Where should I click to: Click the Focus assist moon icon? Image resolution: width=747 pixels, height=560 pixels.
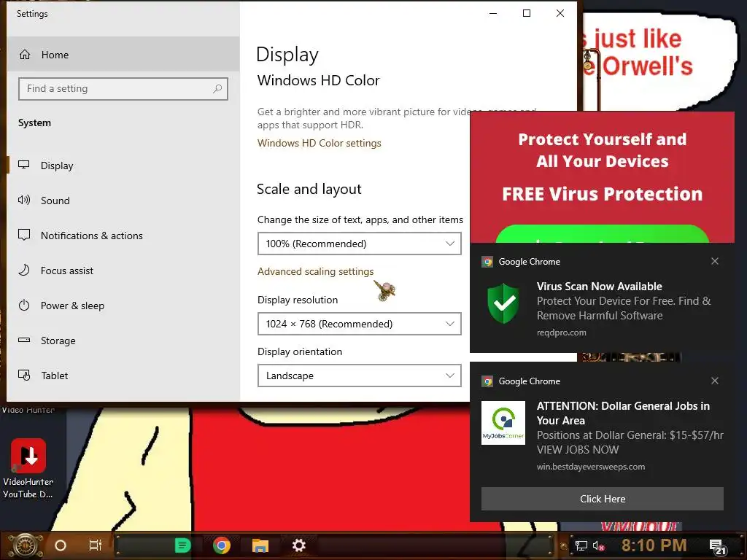(x=24, y=270)
